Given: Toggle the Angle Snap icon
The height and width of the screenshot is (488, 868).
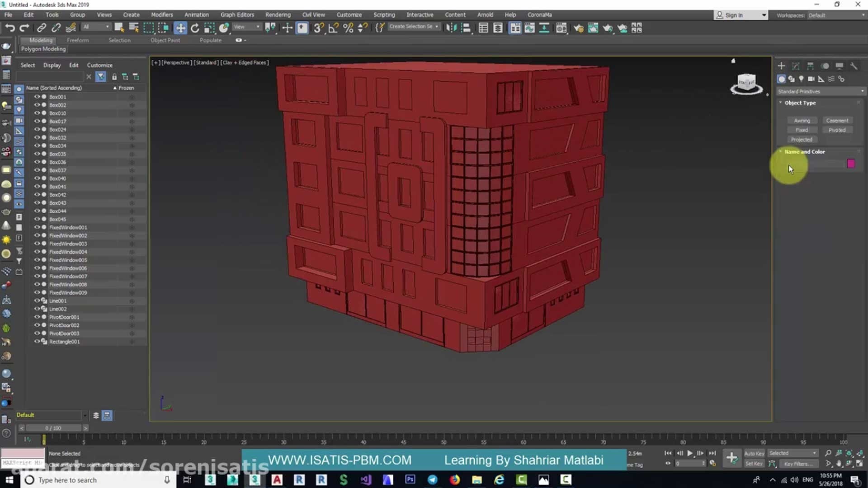Looking at the screenshot, I should coord(334,28).
